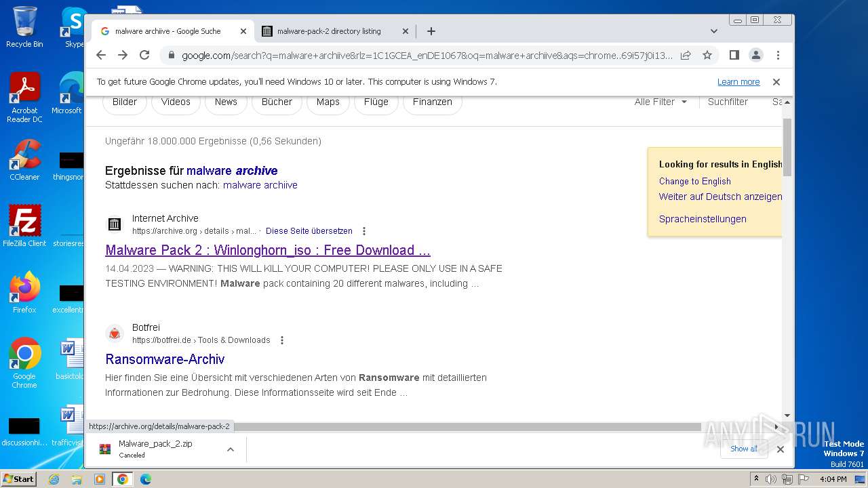Screen dimensions: 868x488
Task: Open Chrome's three-dot menu
Action: (x=778, y=55)
